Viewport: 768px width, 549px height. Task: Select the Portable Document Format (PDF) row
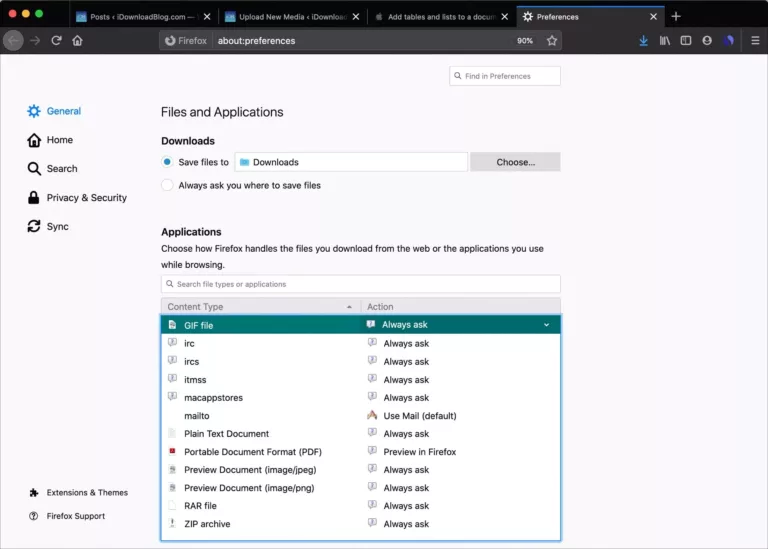[x=252, y=452]
